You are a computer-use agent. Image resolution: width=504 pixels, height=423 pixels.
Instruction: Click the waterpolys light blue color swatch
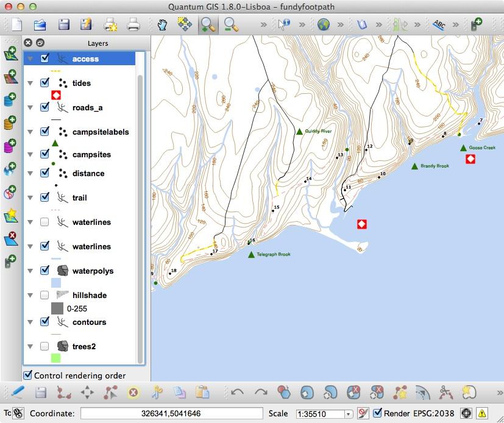click(56, 283)
